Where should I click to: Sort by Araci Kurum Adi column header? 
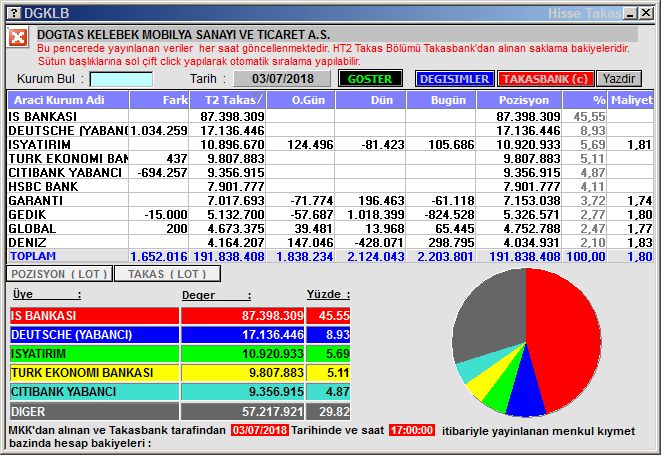tap(68, 100)
